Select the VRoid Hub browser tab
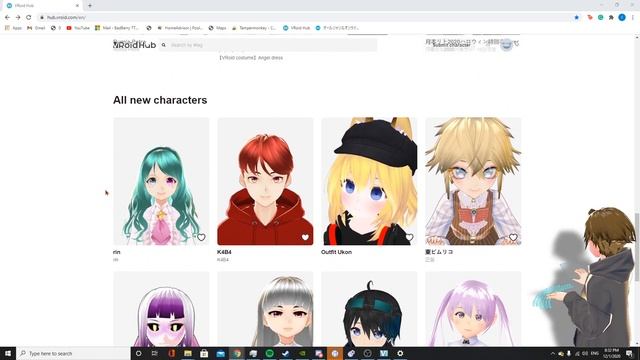Viewport: 640px width, 360px height. pos(43,6)
